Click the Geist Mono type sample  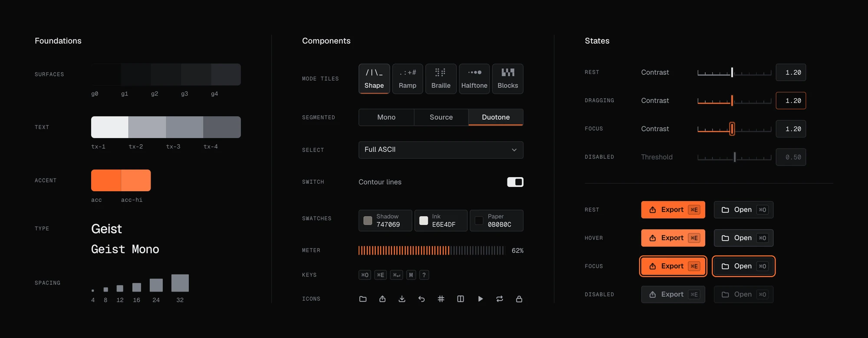coord(125,249)
